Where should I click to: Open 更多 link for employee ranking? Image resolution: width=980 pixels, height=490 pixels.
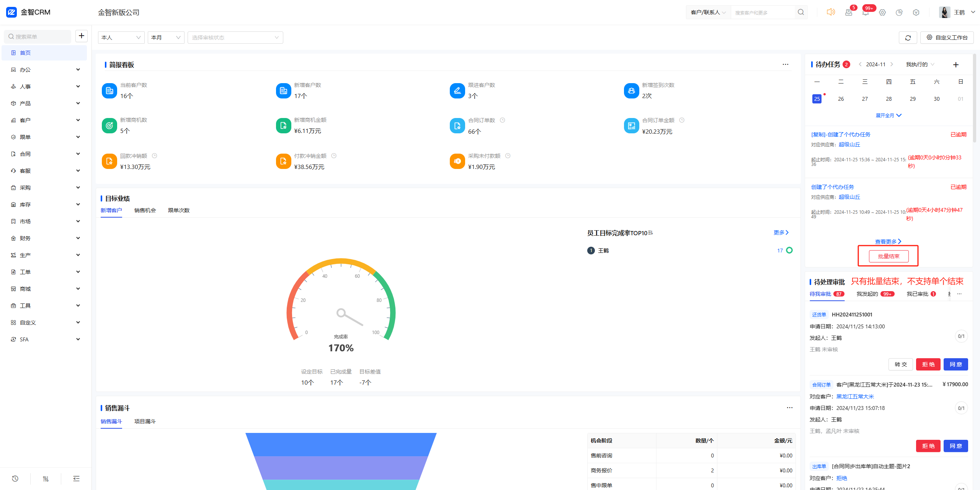coord(781,233)
